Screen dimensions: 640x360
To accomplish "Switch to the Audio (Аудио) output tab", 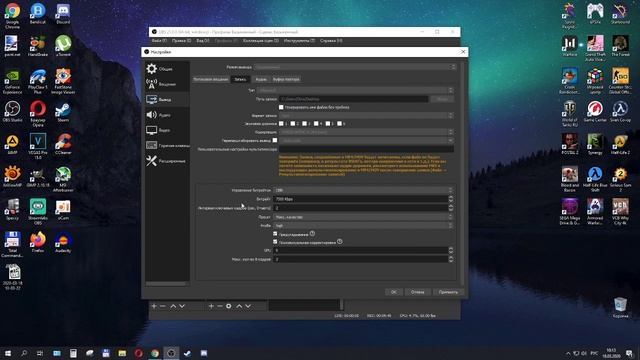I will [x=261, y=79].
